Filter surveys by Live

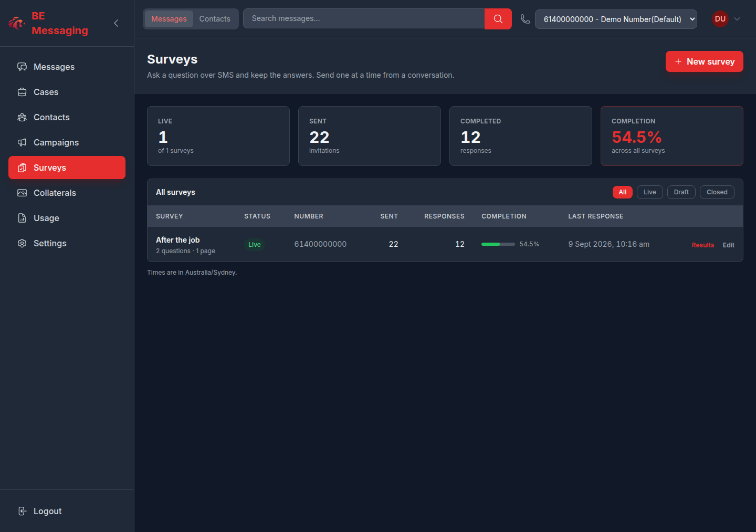click(650, 192)
